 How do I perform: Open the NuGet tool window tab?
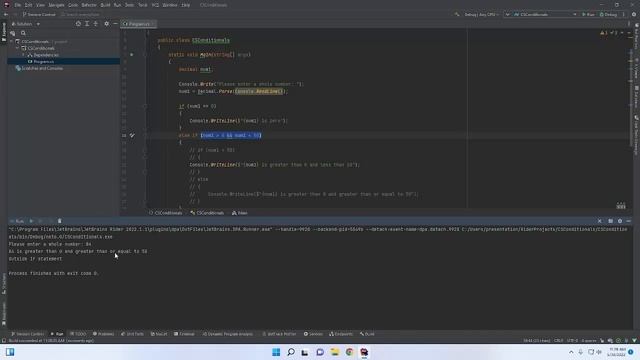(x=159, y=334)
